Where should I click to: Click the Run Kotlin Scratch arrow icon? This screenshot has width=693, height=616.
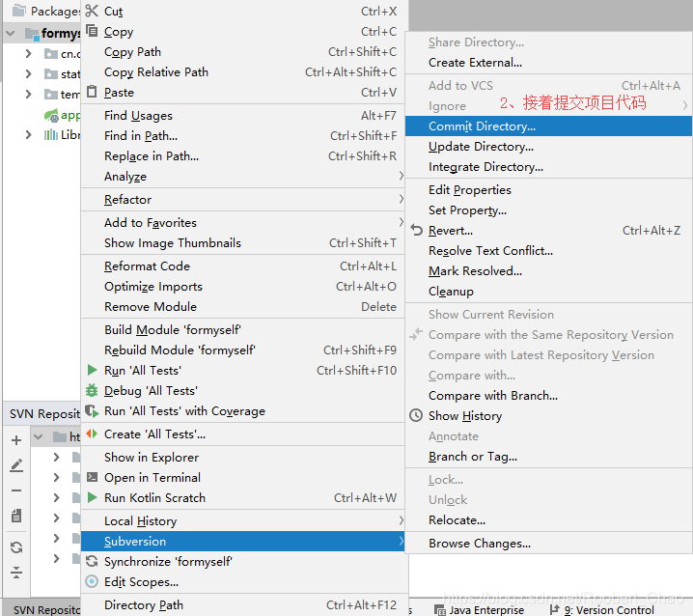tap(92, 497)
